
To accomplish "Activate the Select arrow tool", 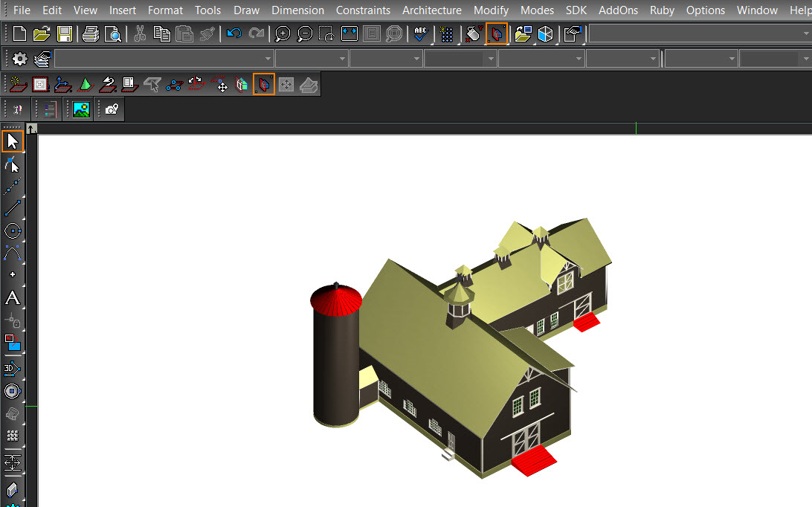I will [x=13, y=141].
